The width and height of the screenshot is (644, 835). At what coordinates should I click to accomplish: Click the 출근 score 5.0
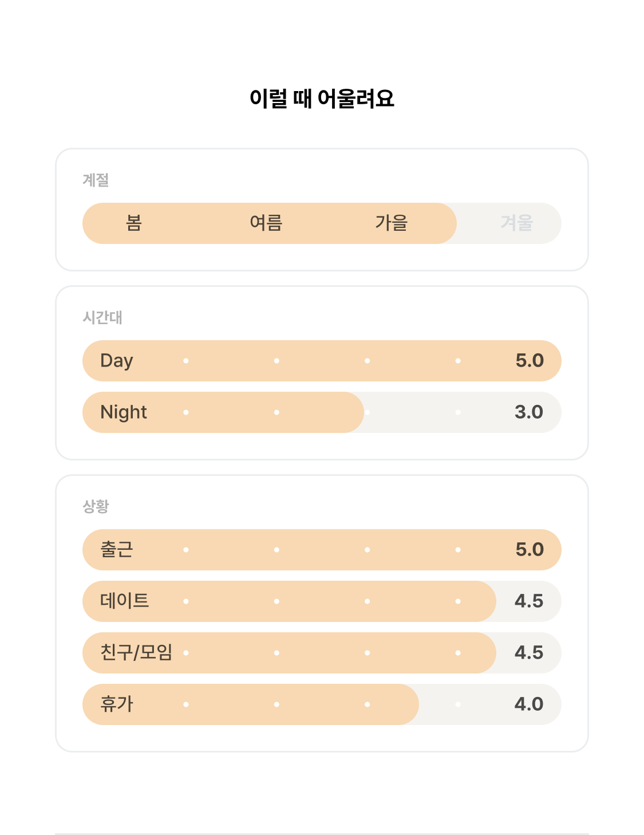530,550
